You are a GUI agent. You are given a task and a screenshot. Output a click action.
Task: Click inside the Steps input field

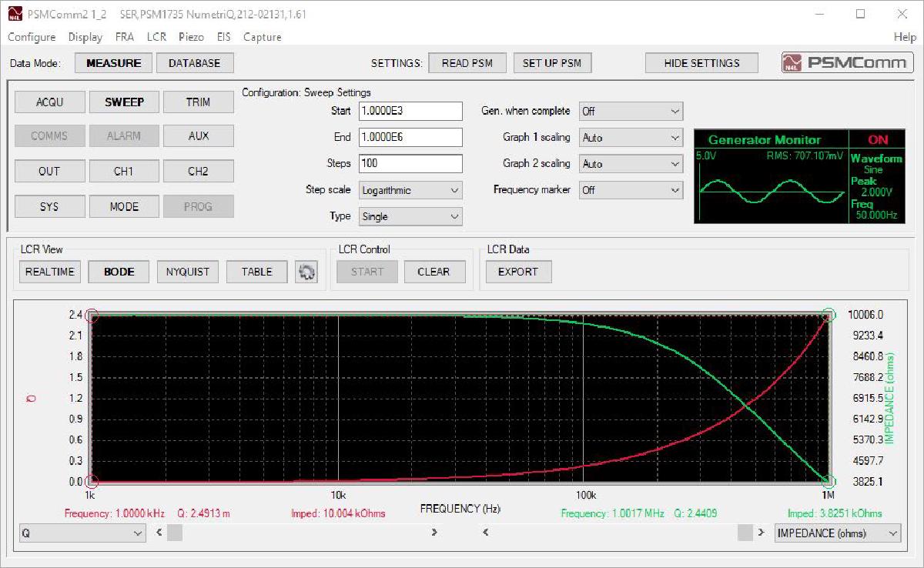click(410, 163)
